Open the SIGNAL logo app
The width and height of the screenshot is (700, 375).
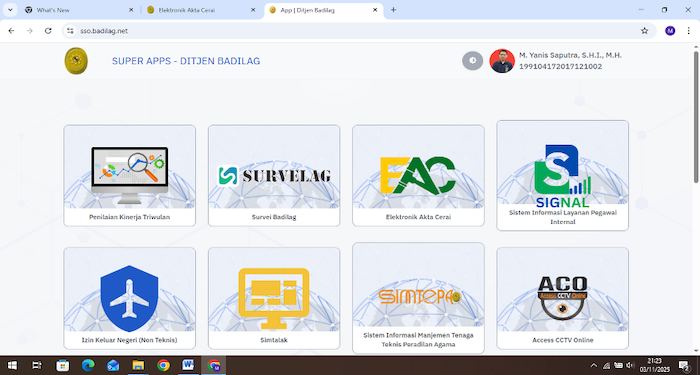(562, 176)
